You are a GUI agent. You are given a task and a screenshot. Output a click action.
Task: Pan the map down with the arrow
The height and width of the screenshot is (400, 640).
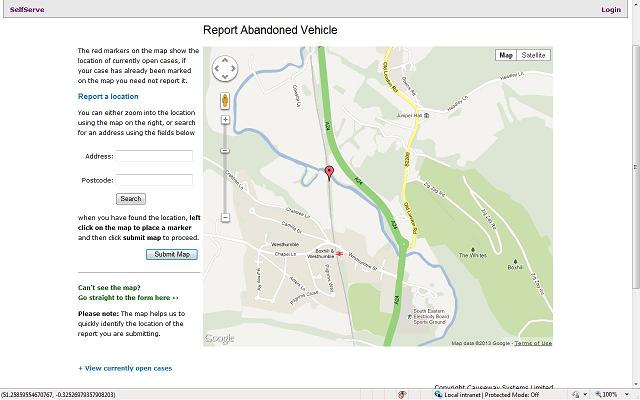[x=225, y=77]
